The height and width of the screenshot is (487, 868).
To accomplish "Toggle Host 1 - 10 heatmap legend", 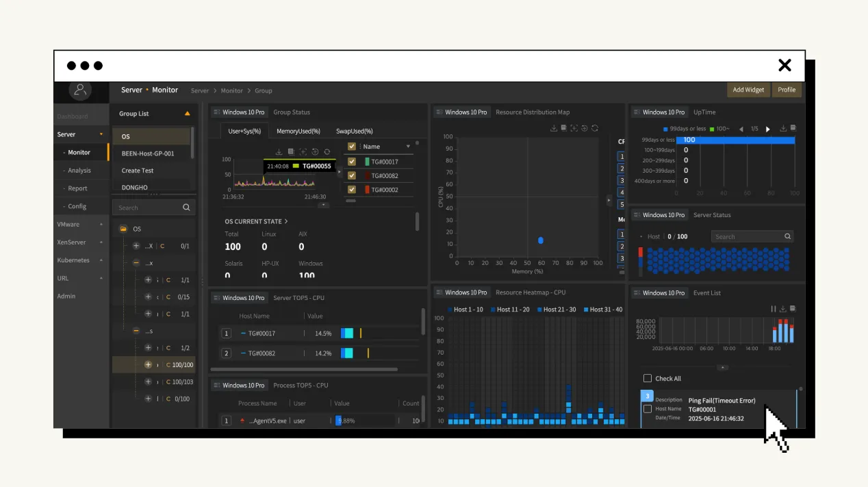I will tap(466, 310).
